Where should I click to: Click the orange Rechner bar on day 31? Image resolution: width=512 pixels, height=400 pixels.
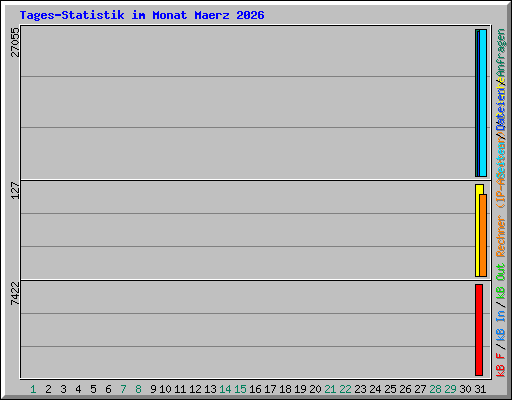point(483,235)
